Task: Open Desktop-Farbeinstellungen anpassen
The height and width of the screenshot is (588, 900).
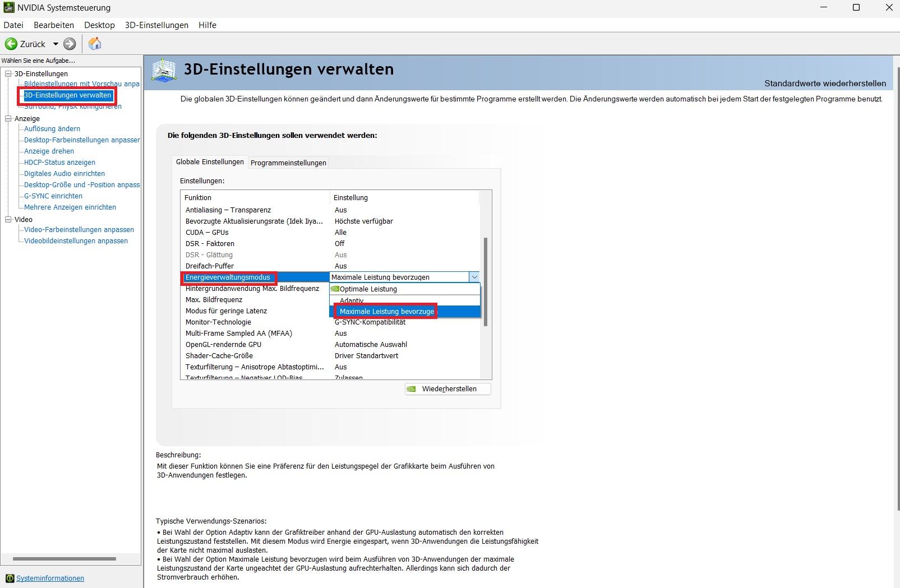Action: [82, 140]
